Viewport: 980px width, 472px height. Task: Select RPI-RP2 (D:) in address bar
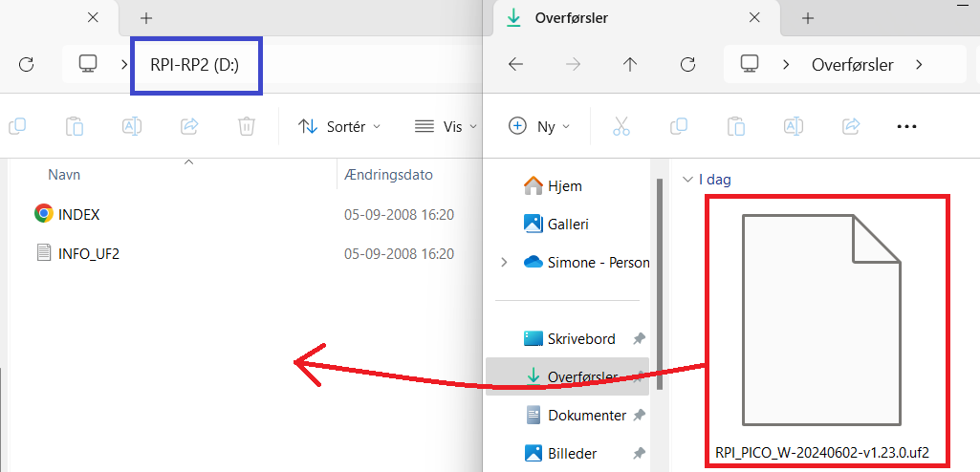(x=196, y=65)
